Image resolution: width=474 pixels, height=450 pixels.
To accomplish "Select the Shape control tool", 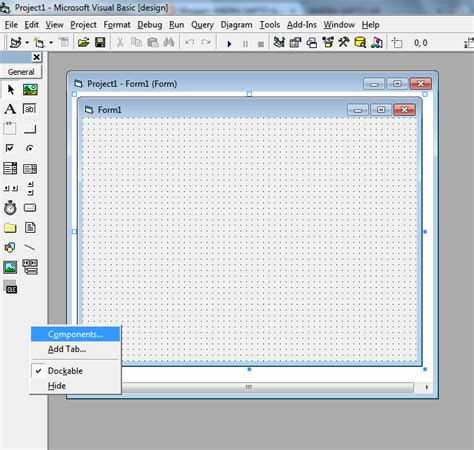I will [x=10, y=247].
